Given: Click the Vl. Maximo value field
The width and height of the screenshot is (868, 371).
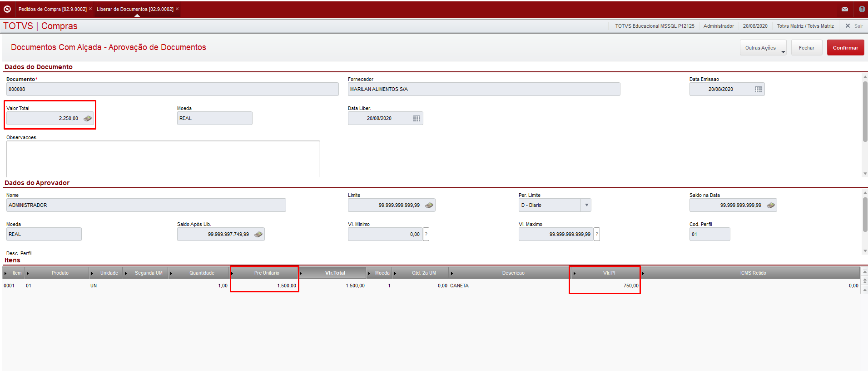Looking at the screenshot, I should tap(556, 234).
